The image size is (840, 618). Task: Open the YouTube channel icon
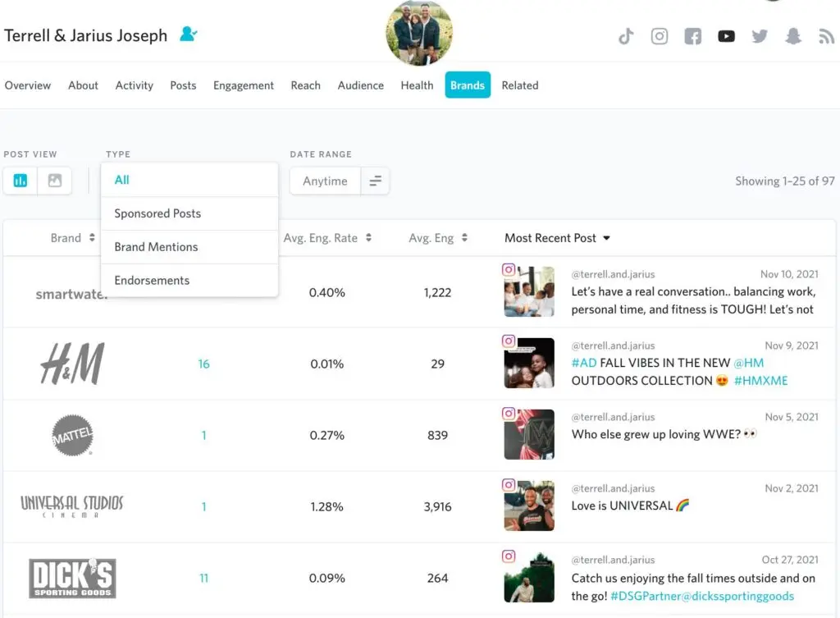[726, 36]
